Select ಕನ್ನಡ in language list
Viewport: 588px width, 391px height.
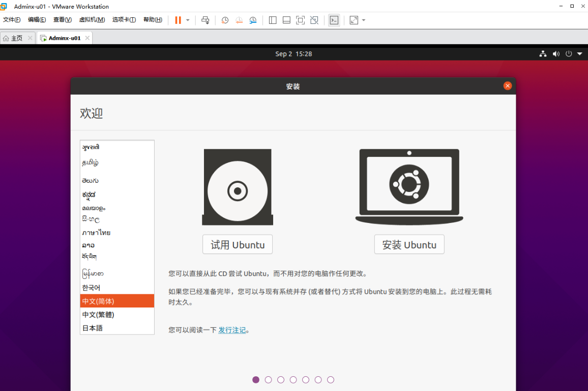point(117,195)
